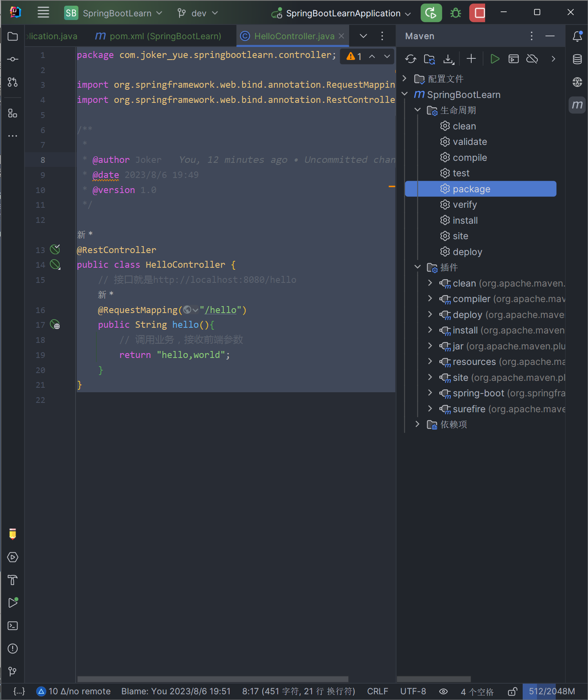Collapse the 生命周期 node
The width and height of the screenshot is (588, 700).
click(417, 110)
